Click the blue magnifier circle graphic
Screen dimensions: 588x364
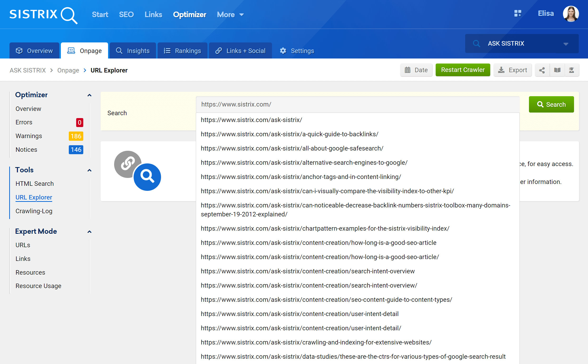point(147,177)
